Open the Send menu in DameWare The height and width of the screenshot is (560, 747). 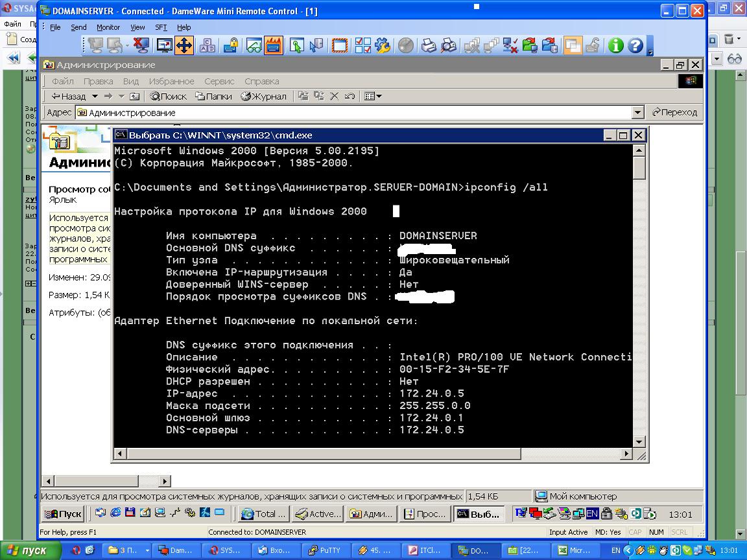tap(78, 27)
